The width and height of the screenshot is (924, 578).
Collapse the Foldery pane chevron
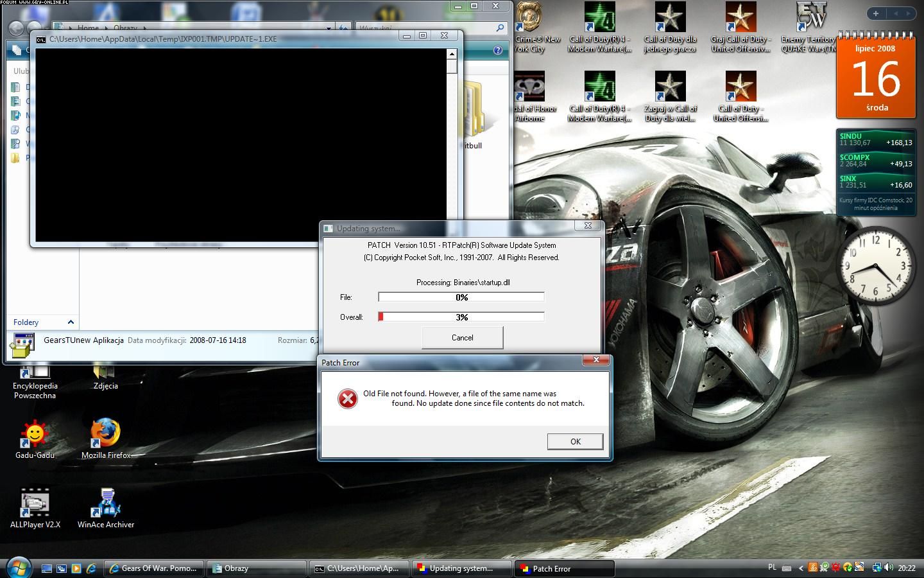[x=71, y=322]
